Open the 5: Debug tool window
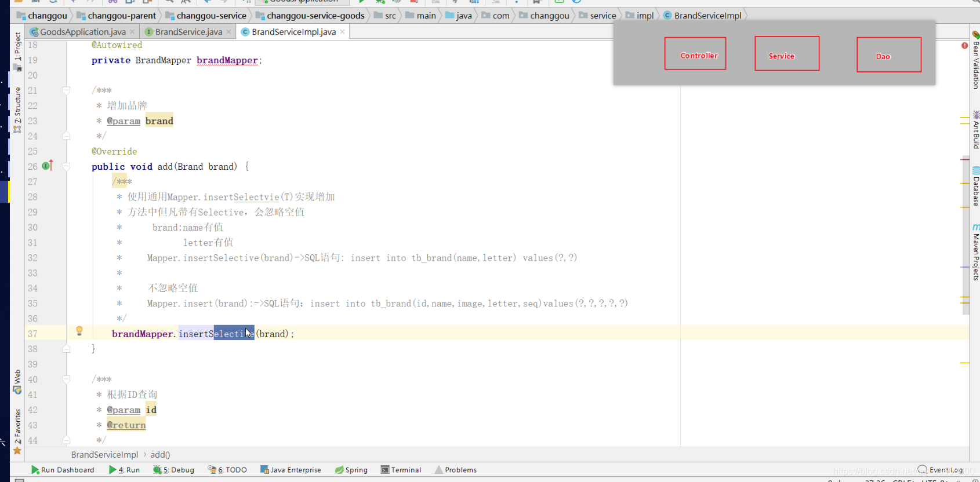This screenshot has height=482, width=980. 173,470
